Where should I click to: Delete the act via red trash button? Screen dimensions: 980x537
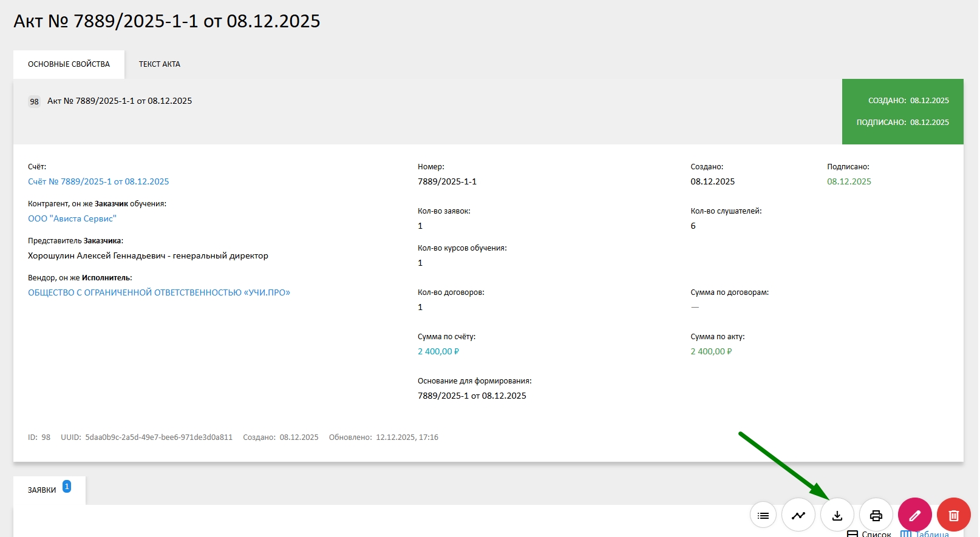(953, 515)
